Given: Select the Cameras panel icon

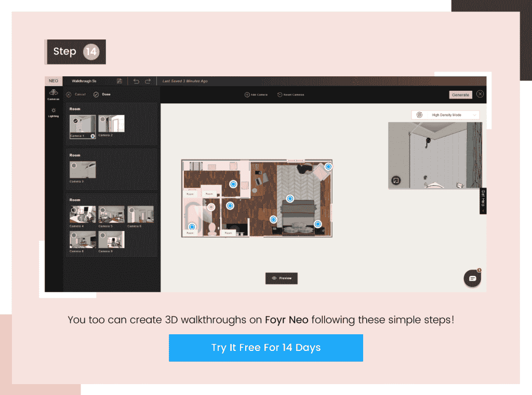Looking at the screenshot, I should (x=52, y=92).
